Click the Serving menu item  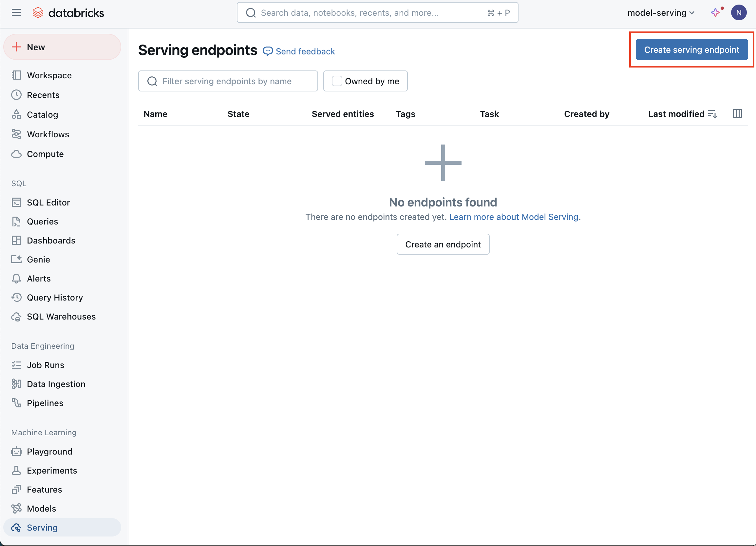(42, 527)
